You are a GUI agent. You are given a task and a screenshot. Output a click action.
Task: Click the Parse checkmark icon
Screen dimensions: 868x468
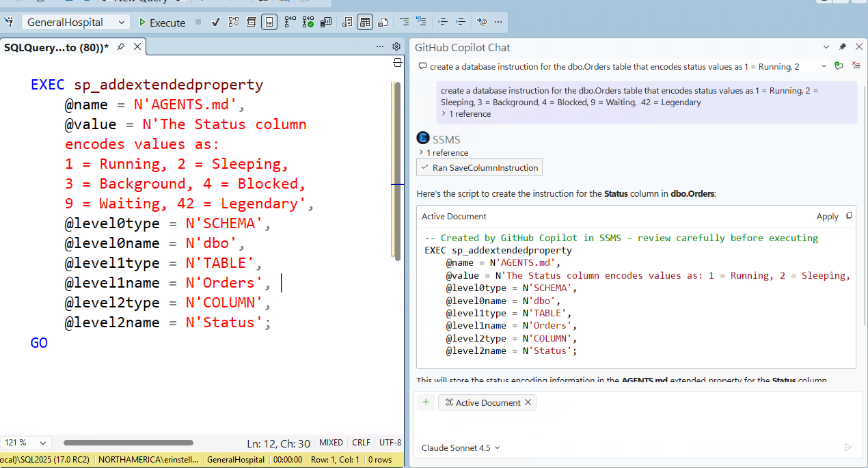[215, 23]
